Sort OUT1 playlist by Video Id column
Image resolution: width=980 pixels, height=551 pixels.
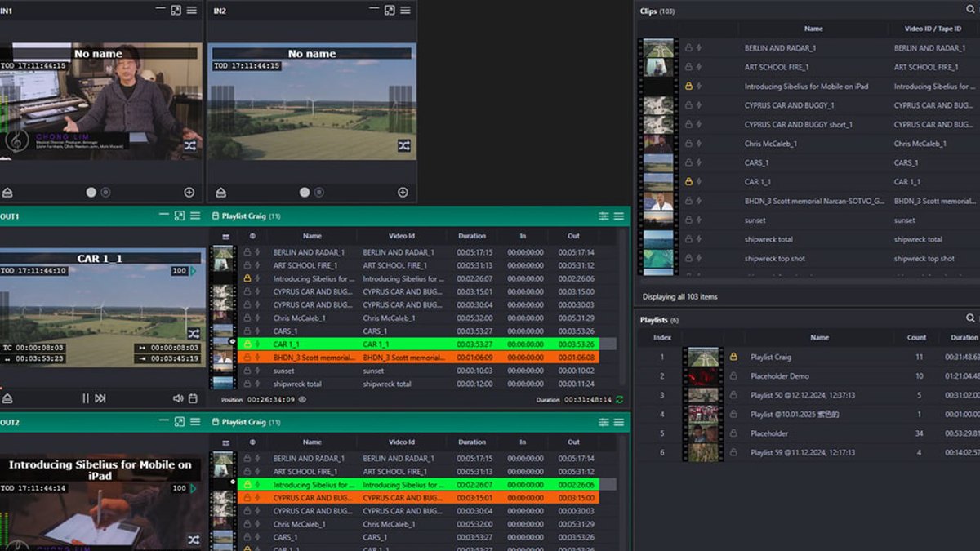(402, 236)
